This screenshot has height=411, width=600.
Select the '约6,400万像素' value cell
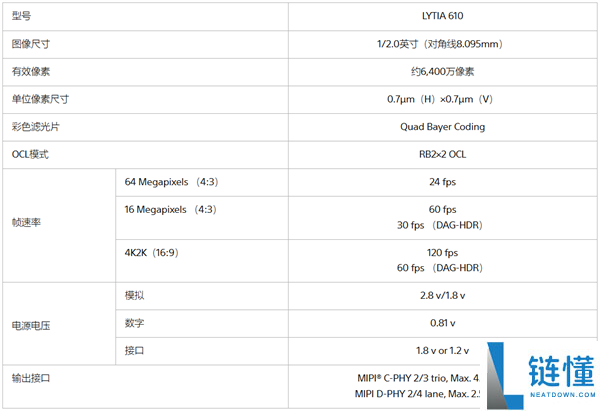pyautogui.click(x=442, y=72)
